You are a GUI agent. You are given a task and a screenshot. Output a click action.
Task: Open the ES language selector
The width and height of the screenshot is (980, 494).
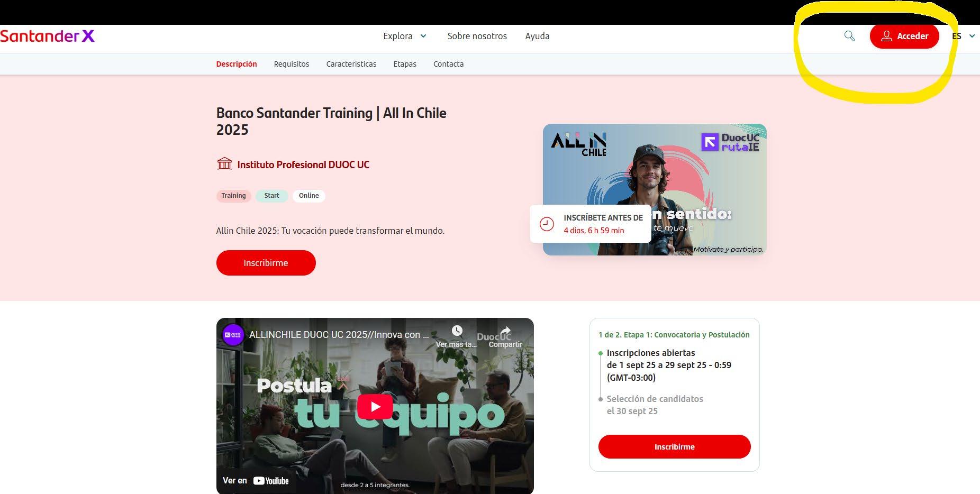click(963, 36)
